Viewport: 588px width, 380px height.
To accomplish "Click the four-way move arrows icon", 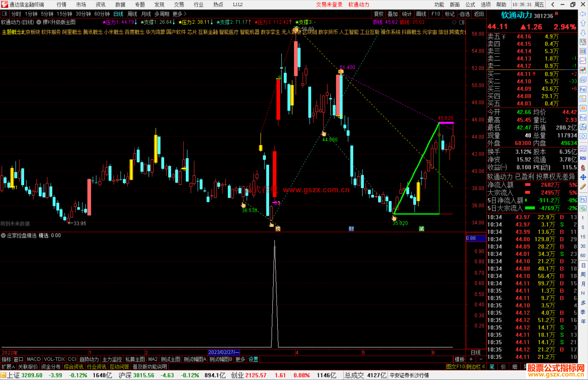I will pyautogui.click(x=583, y=177).
